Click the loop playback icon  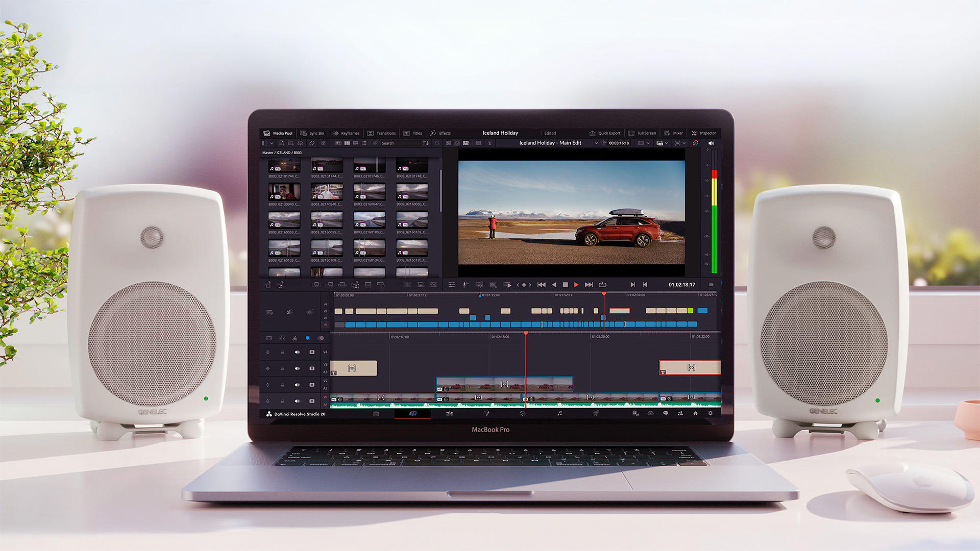tap(602, 285)
